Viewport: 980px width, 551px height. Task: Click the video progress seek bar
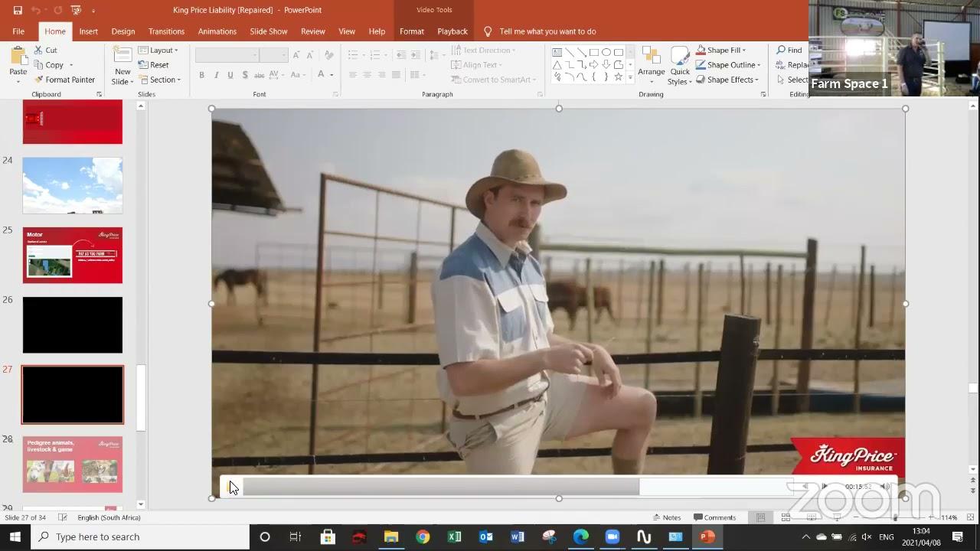click(x=518, y=487)
